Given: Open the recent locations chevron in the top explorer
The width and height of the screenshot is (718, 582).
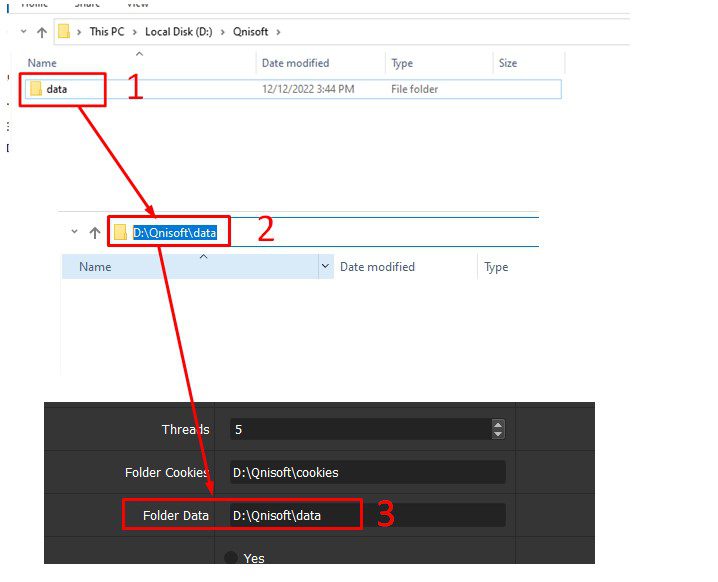Looking at the screenshot, I should click(23, 32).
